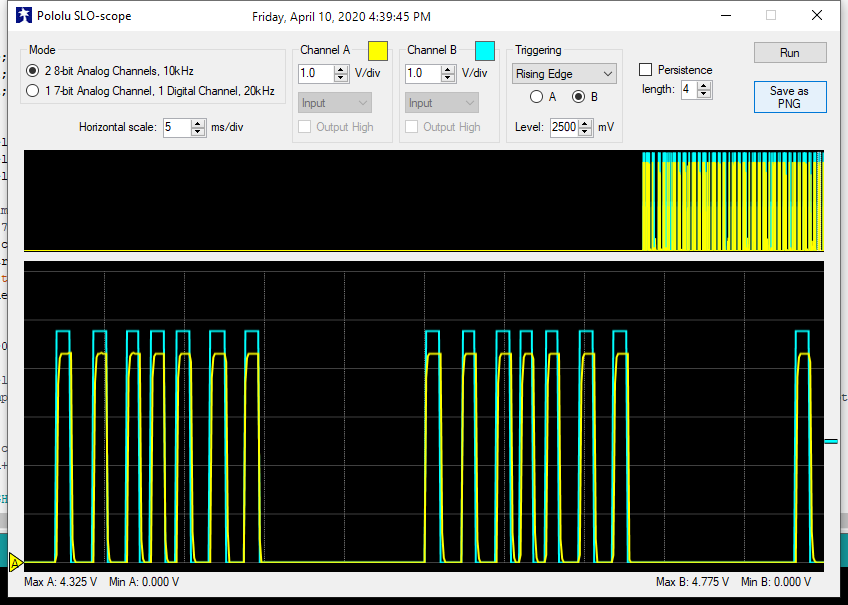Click the yellow Channel A ground marker
This screenshot has height=605, width=848.
(15, 563)
